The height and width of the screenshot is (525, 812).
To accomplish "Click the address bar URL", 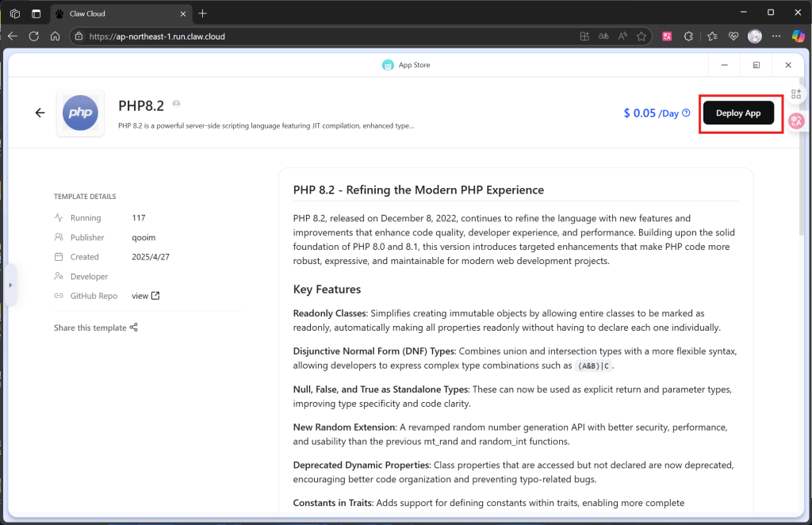I will coord(157,36).
